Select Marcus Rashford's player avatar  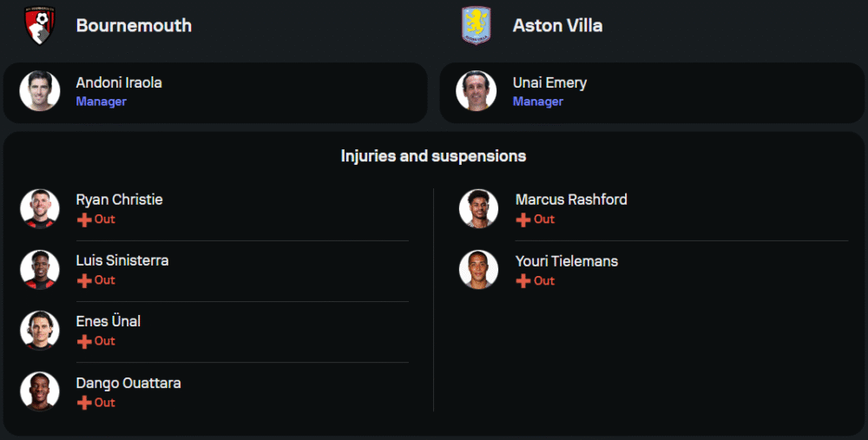coord(479,208)
